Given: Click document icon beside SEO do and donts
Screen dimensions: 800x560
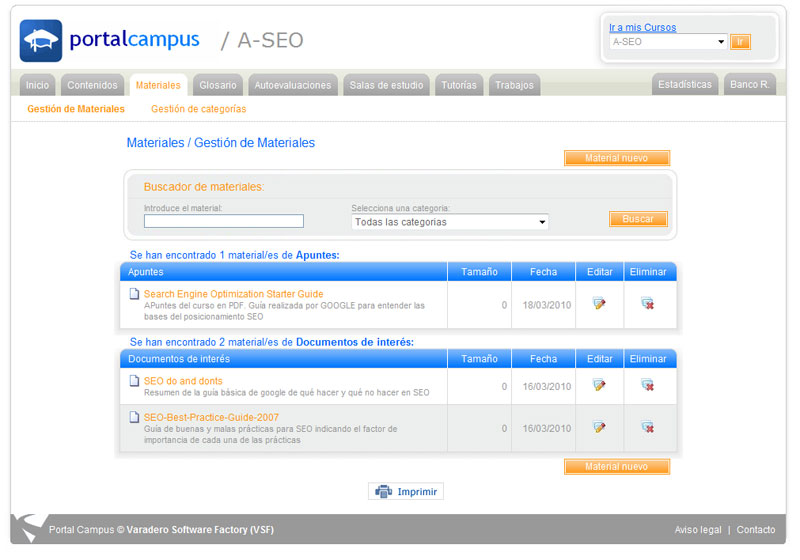Looking at the screenshot, I should click(x=134, y=381).
